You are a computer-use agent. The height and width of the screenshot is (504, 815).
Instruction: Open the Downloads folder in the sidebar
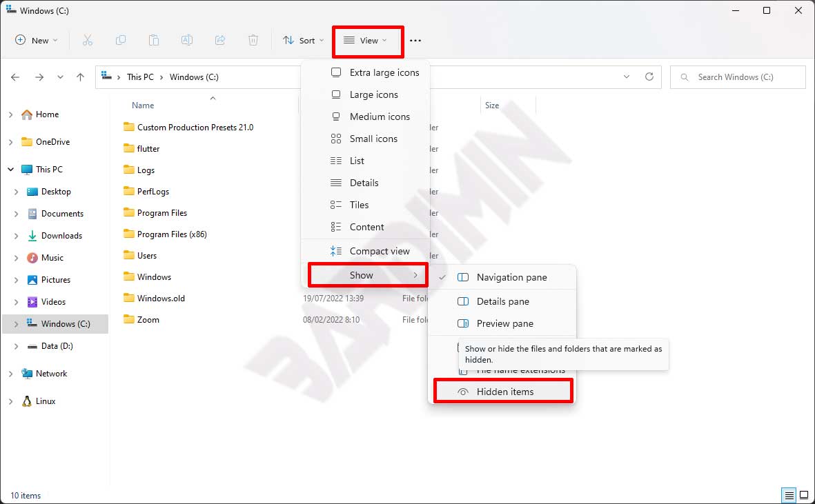[61, 235]
